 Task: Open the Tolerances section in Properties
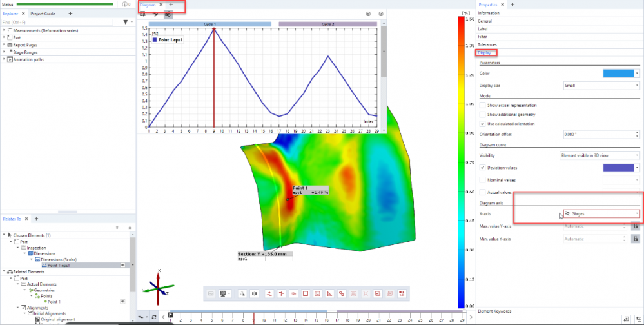487,44
